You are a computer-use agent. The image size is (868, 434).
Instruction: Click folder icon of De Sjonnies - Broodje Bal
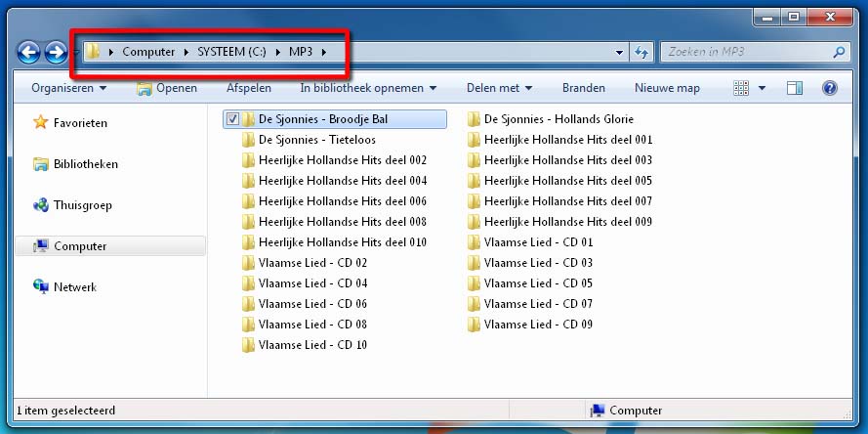[x=248, y=119]
